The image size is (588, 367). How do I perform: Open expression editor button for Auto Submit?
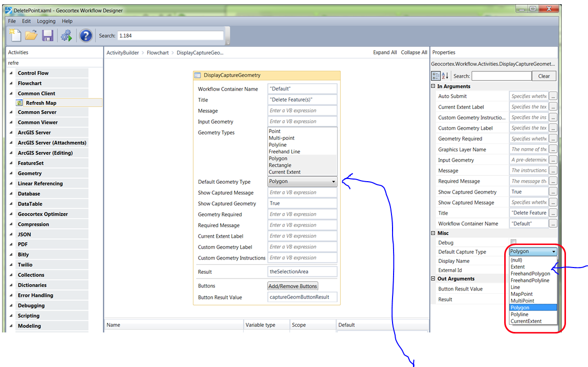pos(553,96)
